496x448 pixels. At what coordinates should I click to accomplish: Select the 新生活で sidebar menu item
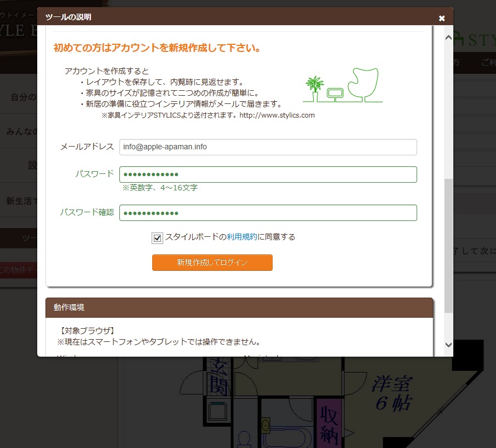21,200
